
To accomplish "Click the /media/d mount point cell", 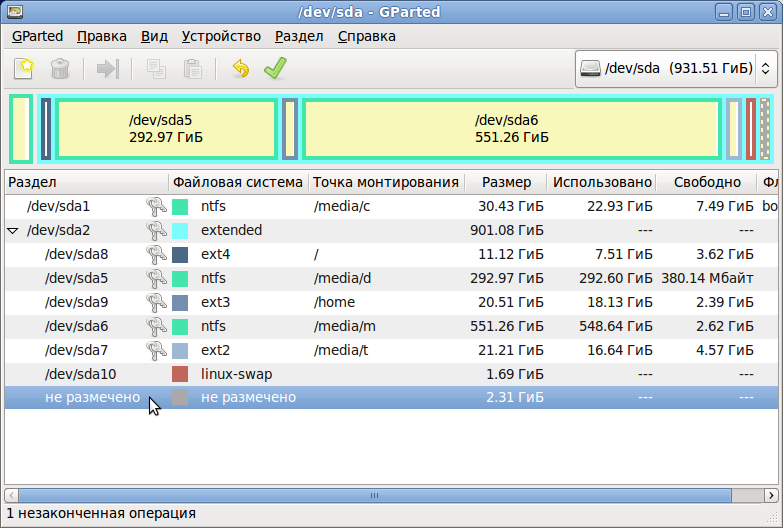I will [343, 278].
